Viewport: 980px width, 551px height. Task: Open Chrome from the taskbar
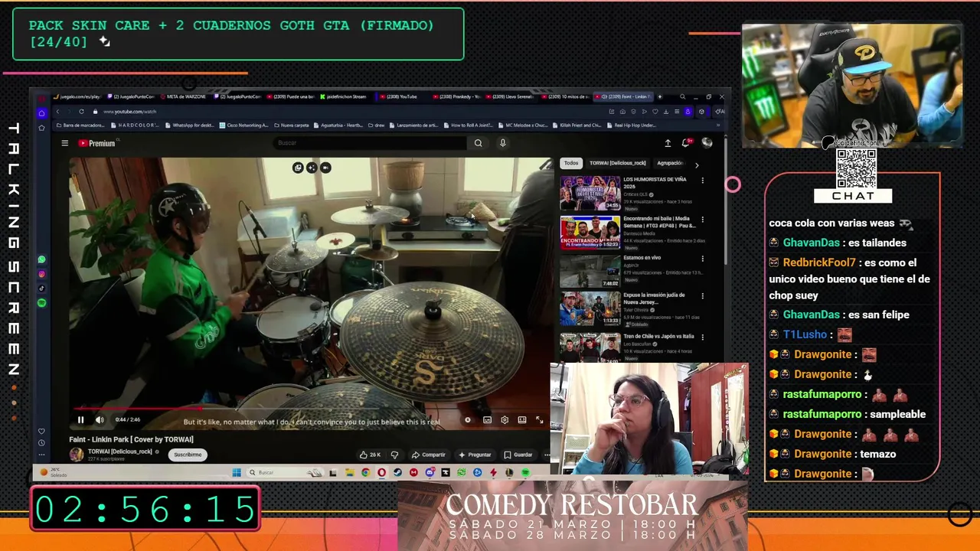365,473
